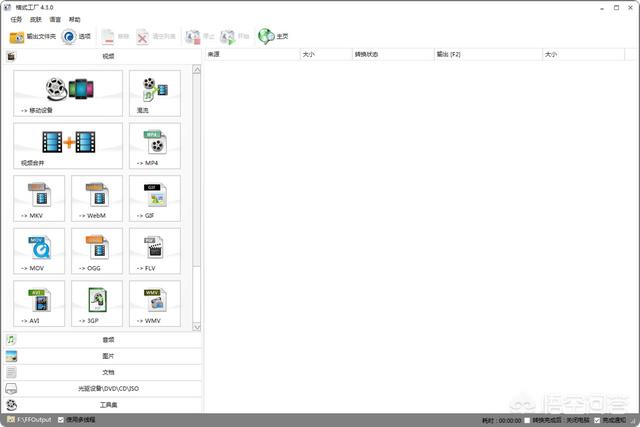Click the 移除 remove toolbar icon

(x=108, y=37)
